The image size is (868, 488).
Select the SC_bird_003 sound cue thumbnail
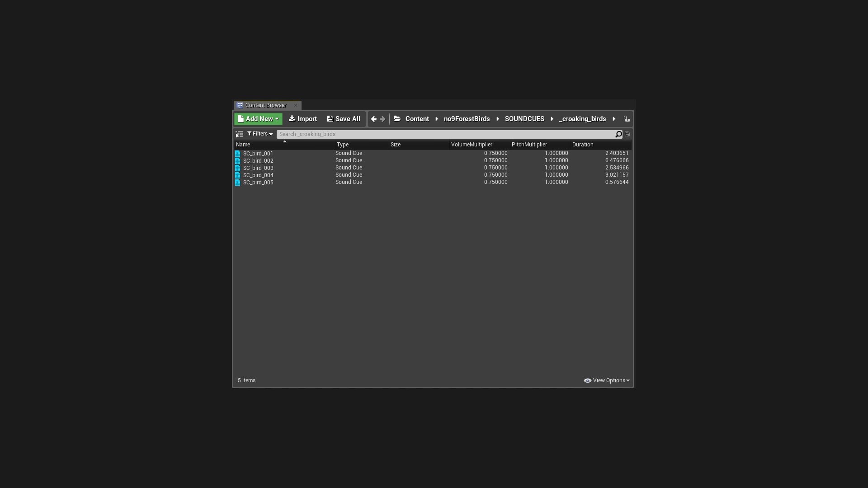click(x=238, y=168)
